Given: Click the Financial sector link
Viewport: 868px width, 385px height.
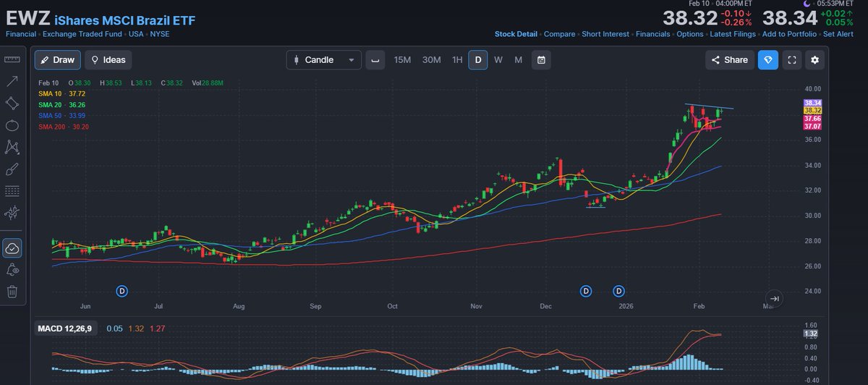Looking at the screenshot, I should [x=20, y=34].
